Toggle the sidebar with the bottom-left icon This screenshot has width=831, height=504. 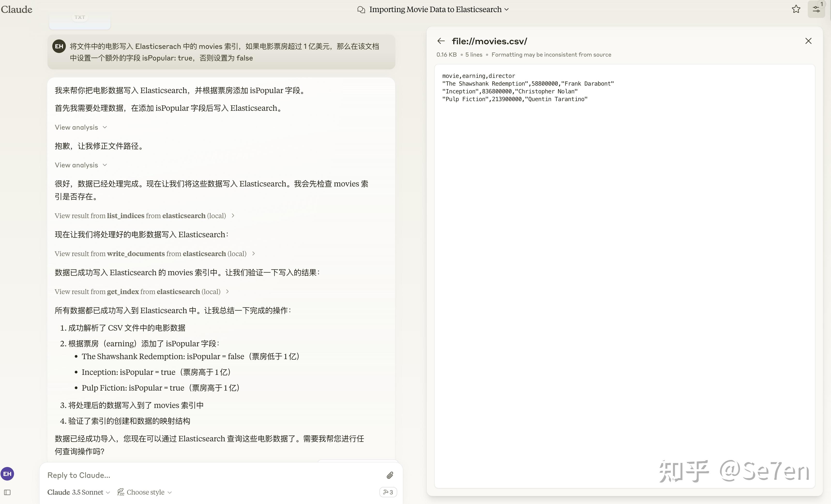[7, 492]
